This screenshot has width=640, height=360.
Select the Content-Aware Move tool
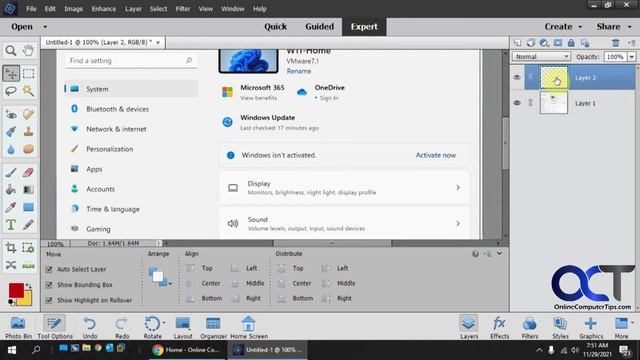click(11, 265)
